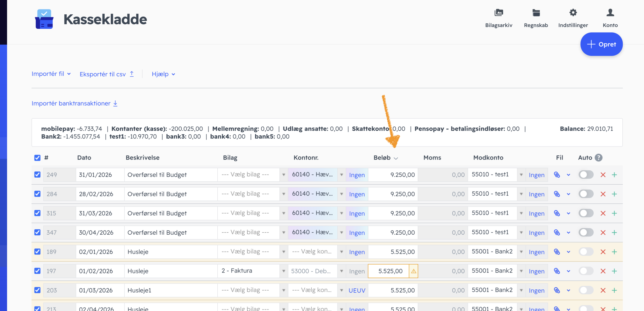The width and height of the screenshot is (644, 311).
Task: Click the UEUV moms code on row 203
Action: (x=357, y=291)
